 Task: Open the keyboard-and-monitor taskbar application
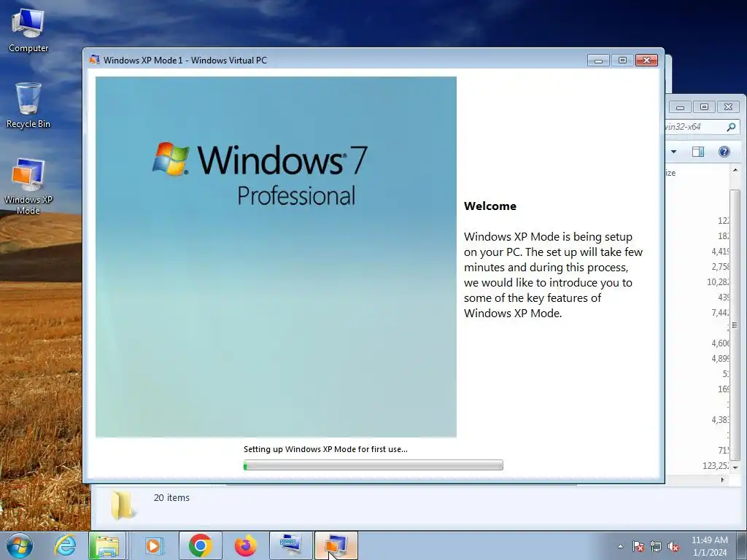pyautogui.click(x=290, y=545)
